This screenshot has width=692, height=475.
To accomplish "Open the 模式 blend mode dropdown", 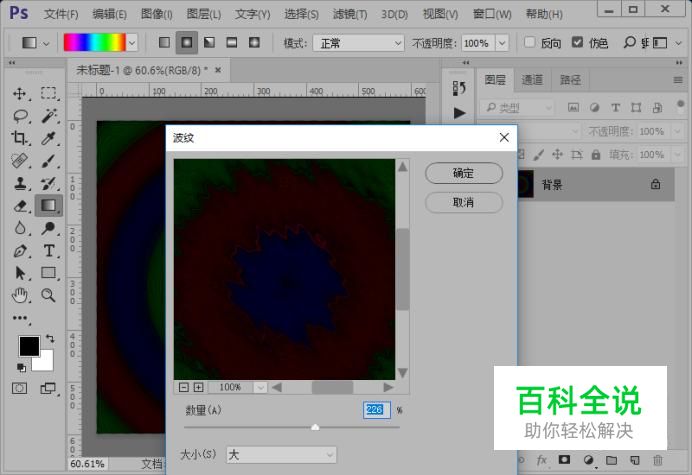I will [x=358, y=43].
